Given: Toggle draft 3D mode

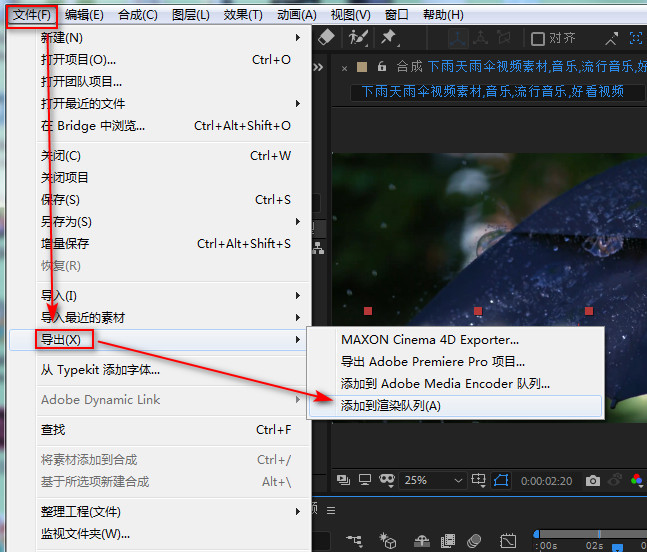Looking at the screenshot, I should click(x=387, y=540).
